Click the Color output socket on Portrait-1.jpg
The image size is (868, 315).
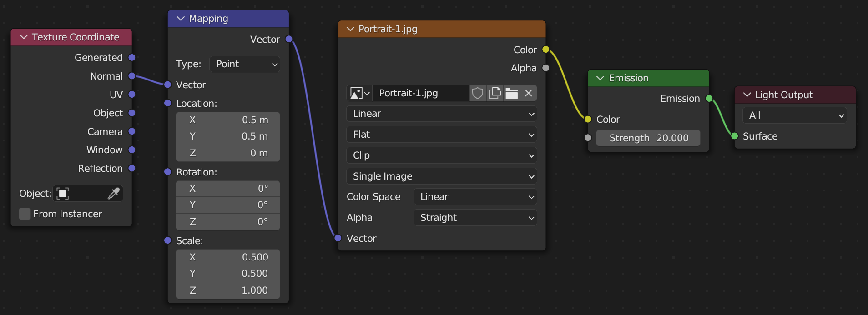(545, 50)
